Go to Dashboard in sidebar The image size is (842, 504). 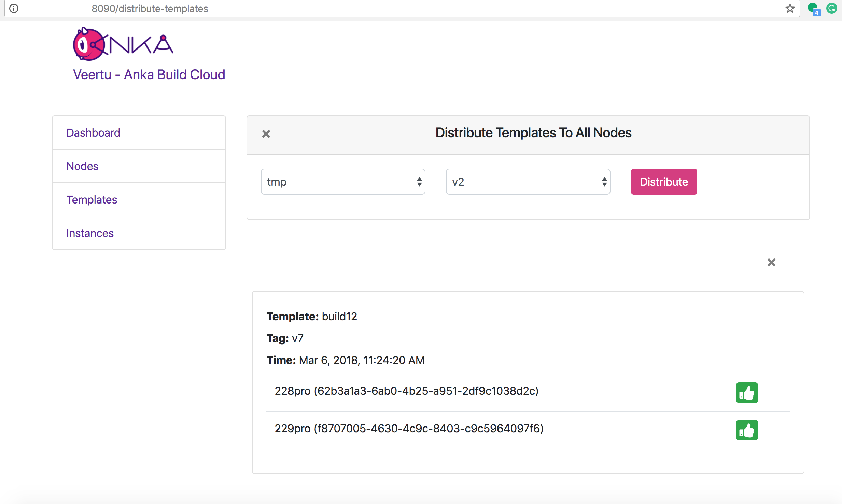point(93,133)
